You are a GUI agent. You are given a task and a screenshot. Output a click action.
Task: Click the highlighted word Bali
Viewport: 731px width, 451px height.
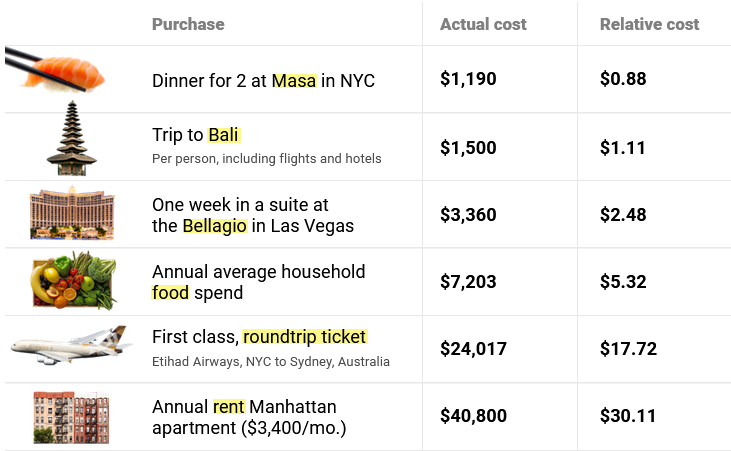(x=223, y=135)
